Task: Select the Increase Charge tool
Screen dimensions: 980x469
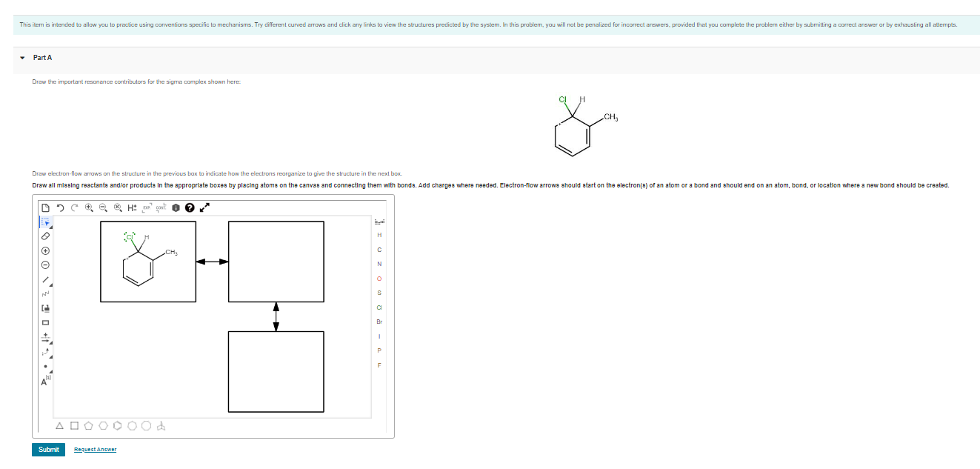Action: coord(46,251)
